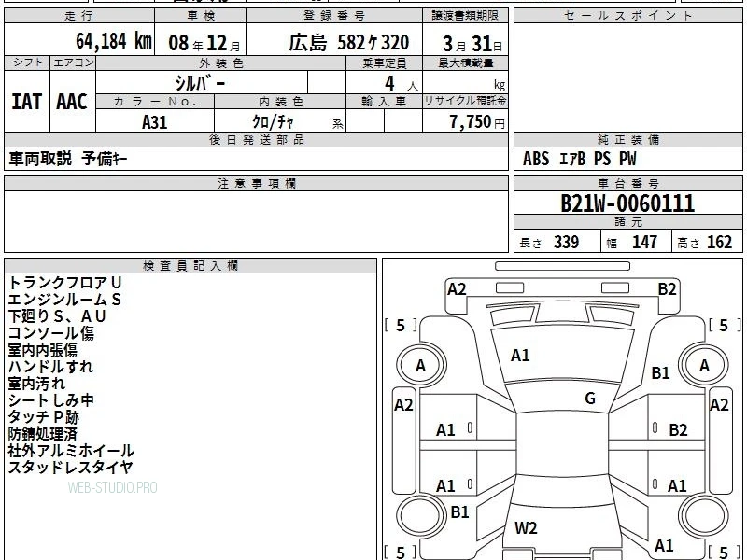
Task: Click the エアコン header
Action: [x=74, y=63]
